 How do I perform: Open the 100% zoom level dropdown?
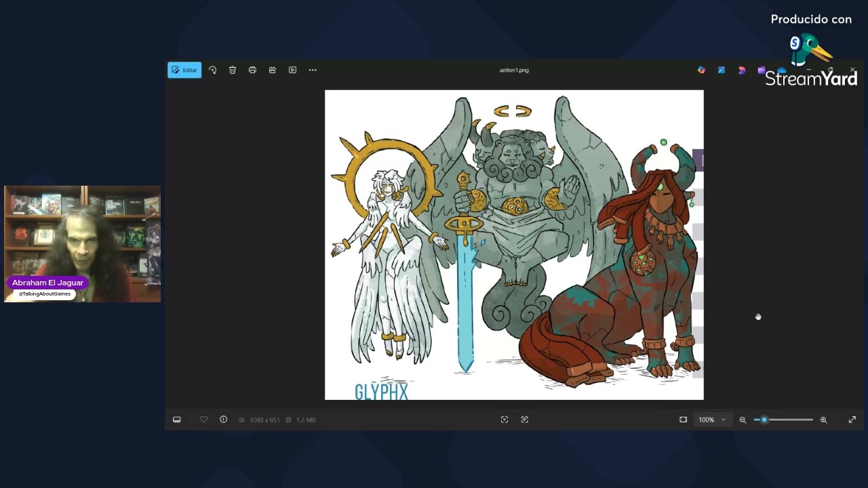[x=712, y=420]
